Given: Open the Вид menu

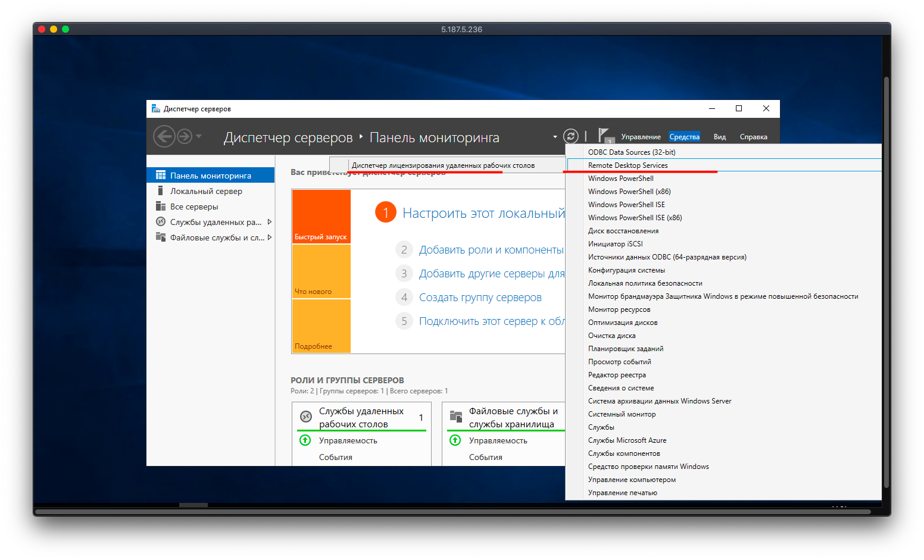Looking at the screenshot, I should (x=720, y=137).
